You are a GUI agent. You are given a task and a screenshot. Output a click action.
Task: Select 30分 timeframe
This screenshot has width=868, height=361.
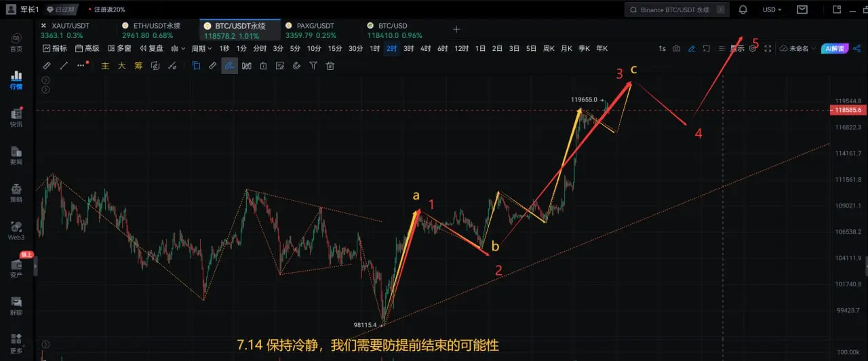pyautogui.click(x=355, y=49)
